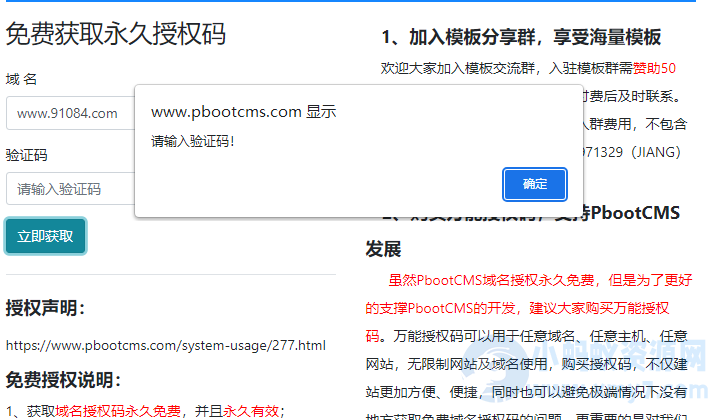Click the 免费获取永久授权码 page heading
The height and width of the screenshot is (420, 714).
(116, 34)
